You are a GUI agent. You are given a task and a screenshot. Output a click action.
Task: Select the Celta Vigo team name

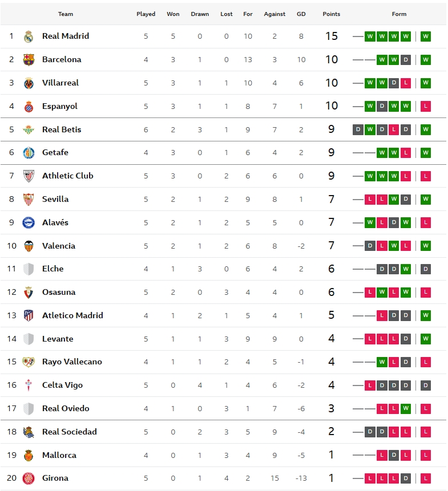(62, 385)
